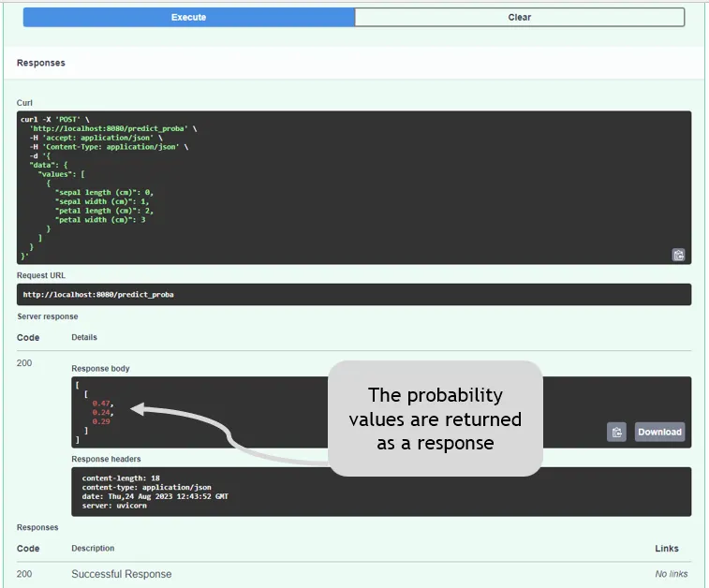
Task: Click the 200 code under Server response
Action: [x=24, y=363]
